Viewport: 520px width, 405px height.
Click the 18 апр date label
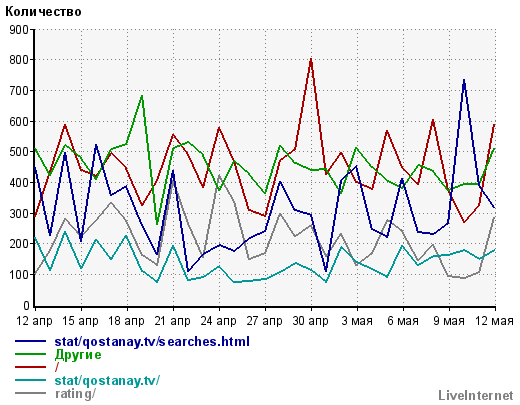(x=126, y=321)
